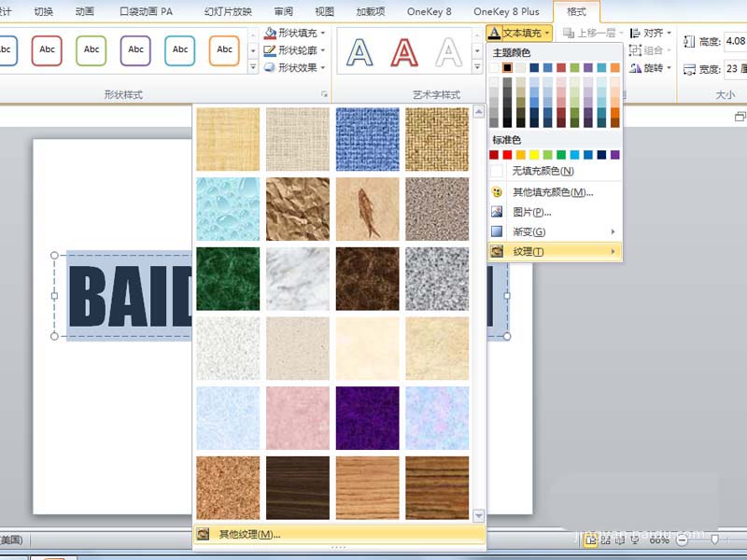Switch to Reading view in status bar

click(619, 540)
